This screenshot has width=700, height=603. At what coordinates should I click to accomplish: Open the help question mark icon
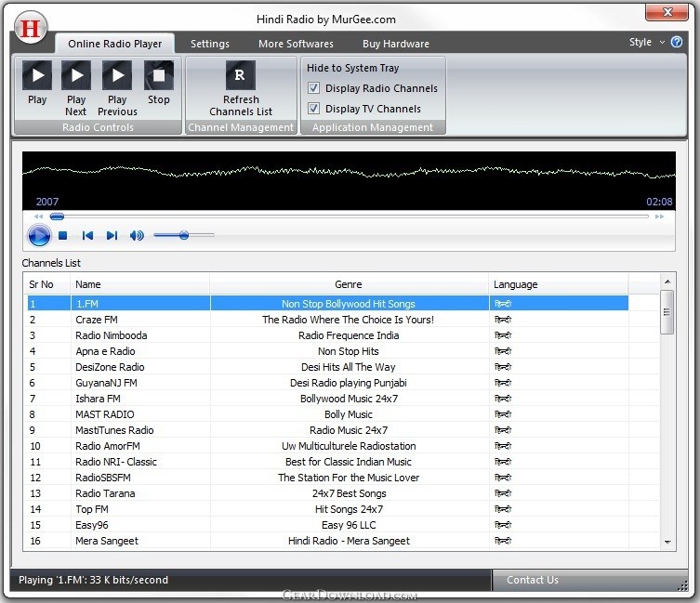coord(677,42)
